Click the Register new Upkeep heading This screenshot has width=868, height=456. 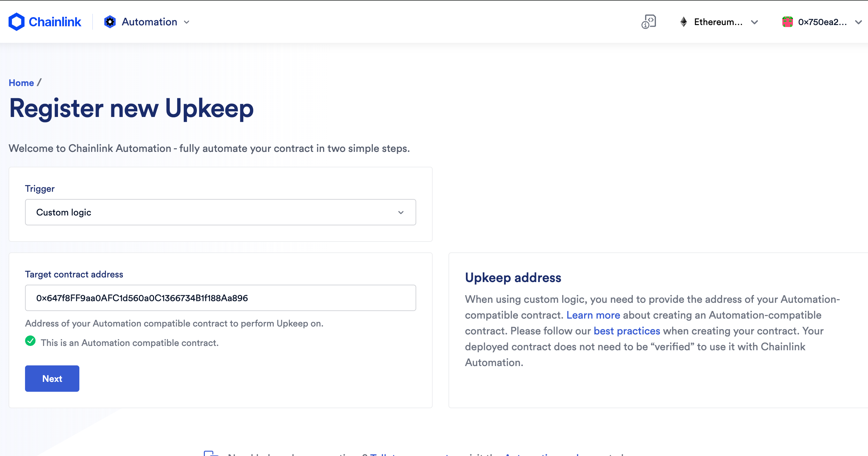(131, 108)
